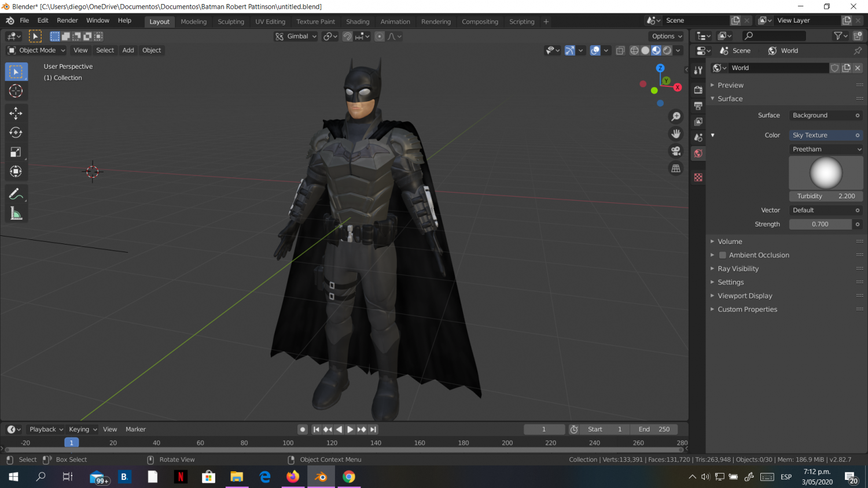
Task: Select the Measure tool
Action: [16, 212]
